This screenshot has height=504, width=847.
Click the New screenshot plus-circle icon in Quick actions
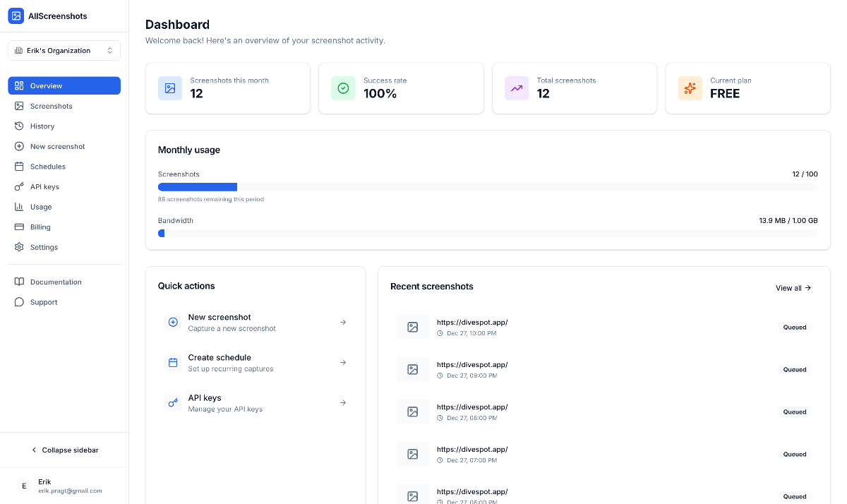pyautogui.click(x=173, y=323)
